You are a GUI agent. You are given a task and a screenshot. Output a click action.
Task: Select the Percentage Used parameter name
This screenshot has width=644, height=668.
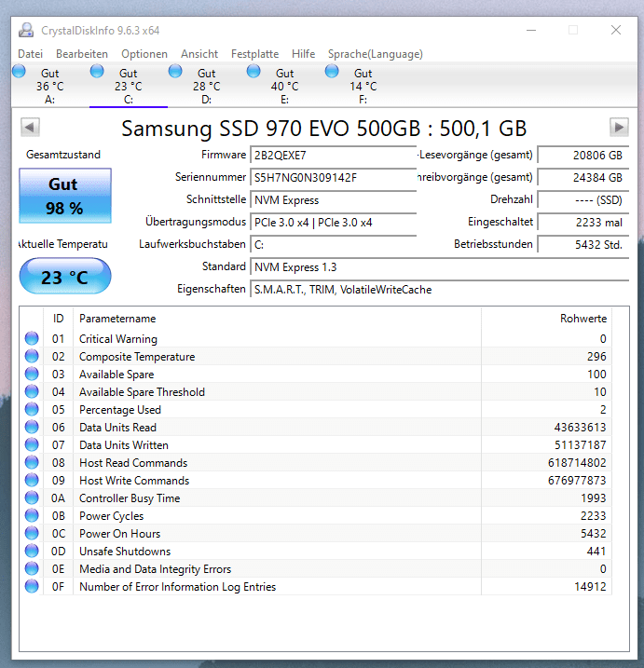click(x=120, y=409)
